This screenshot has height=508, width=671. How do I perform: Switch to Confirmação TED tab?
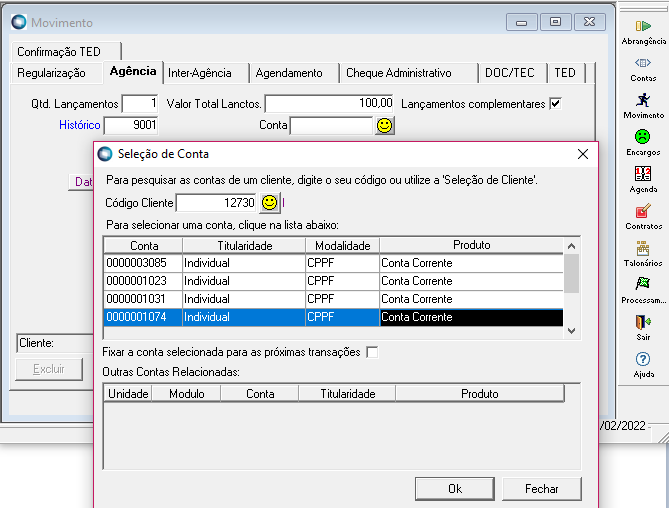click(65, 51)
